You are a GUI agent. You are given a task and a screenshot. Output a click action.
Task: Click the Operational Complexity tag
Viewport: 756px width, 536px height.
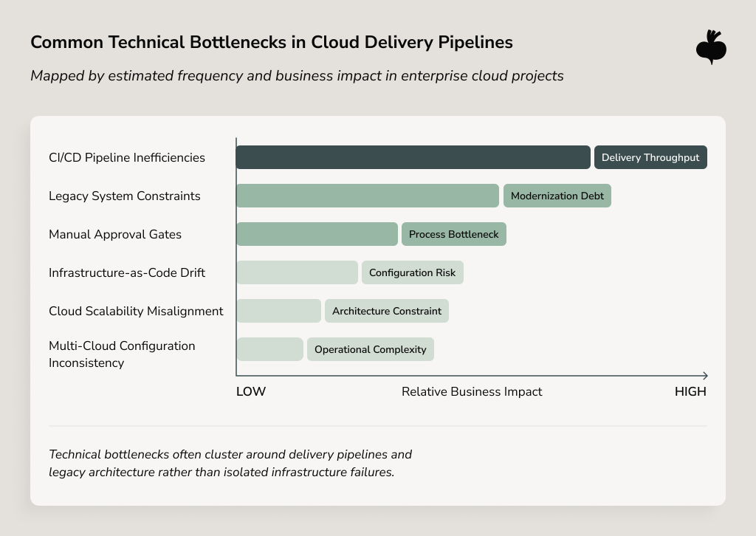371,349
